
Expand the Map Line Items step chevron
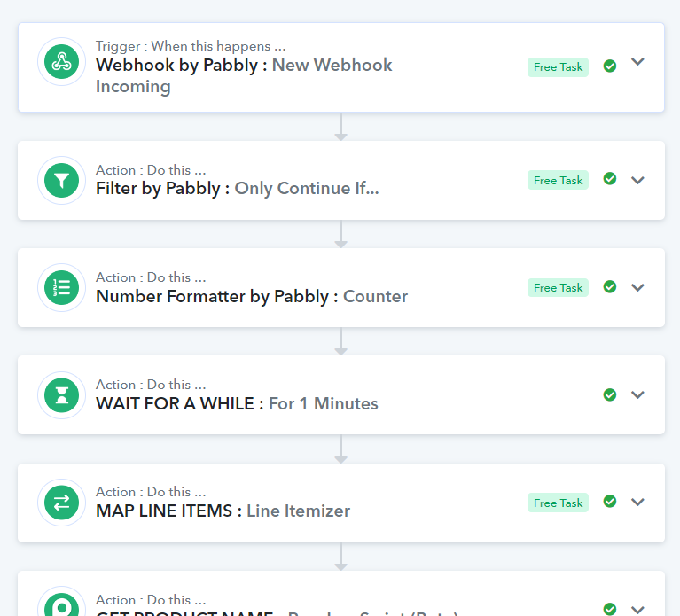click(637, 502)
